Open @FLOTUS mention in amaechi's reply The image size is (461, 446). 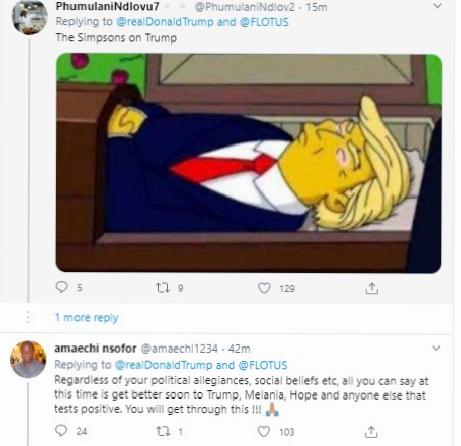tap(263, 365)
